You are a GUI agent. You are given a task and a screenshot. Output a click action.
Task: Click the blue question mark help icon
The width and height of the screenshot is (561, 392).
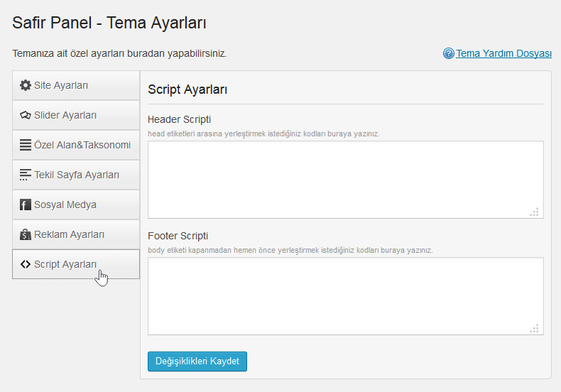(448, 53)
